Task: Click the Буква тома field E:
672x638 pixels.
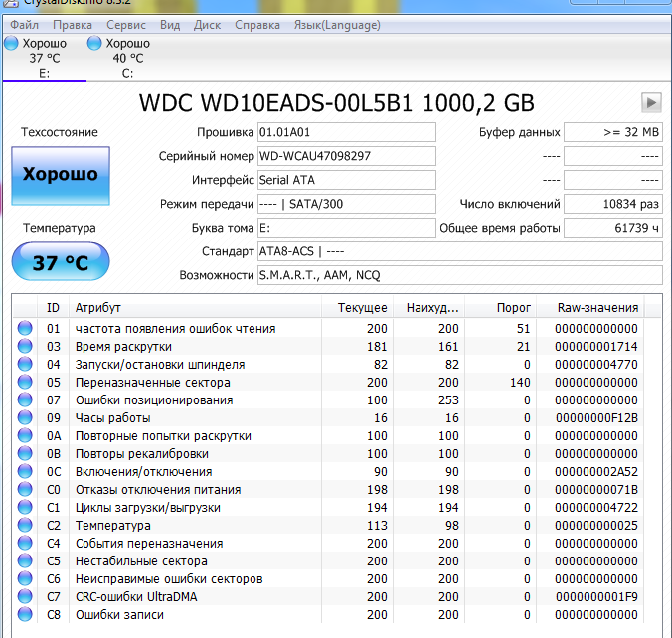Action: [346, 228]
